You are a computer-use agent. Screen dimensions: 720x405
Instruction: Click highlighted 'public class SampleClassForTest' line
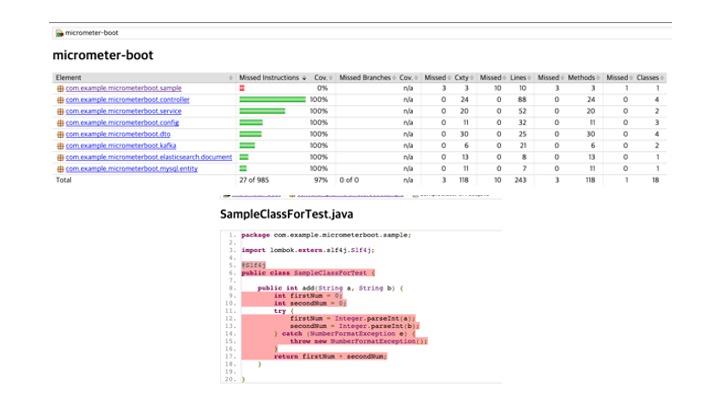[x=308, y=273]
